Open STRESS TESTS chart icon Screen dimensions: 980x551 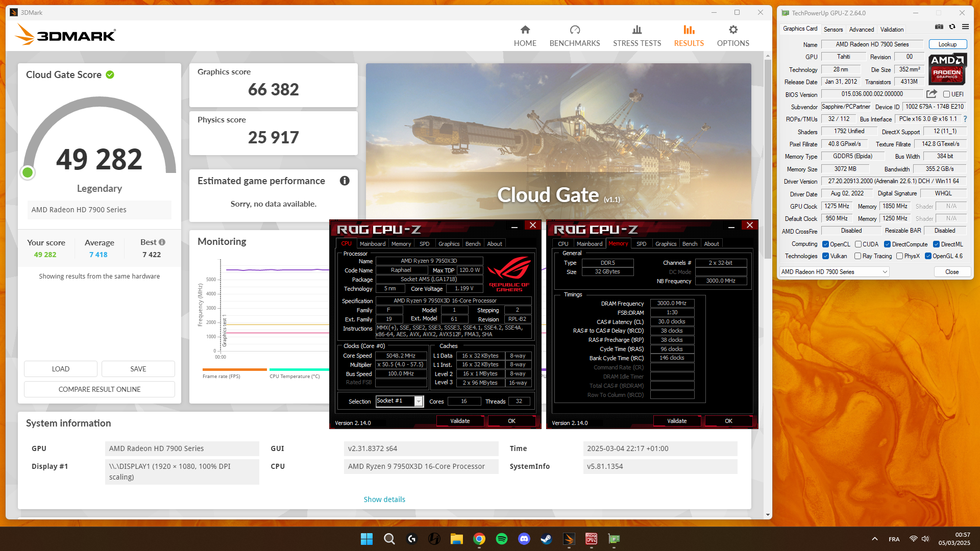pyautogui.click(x=637, y=30)
